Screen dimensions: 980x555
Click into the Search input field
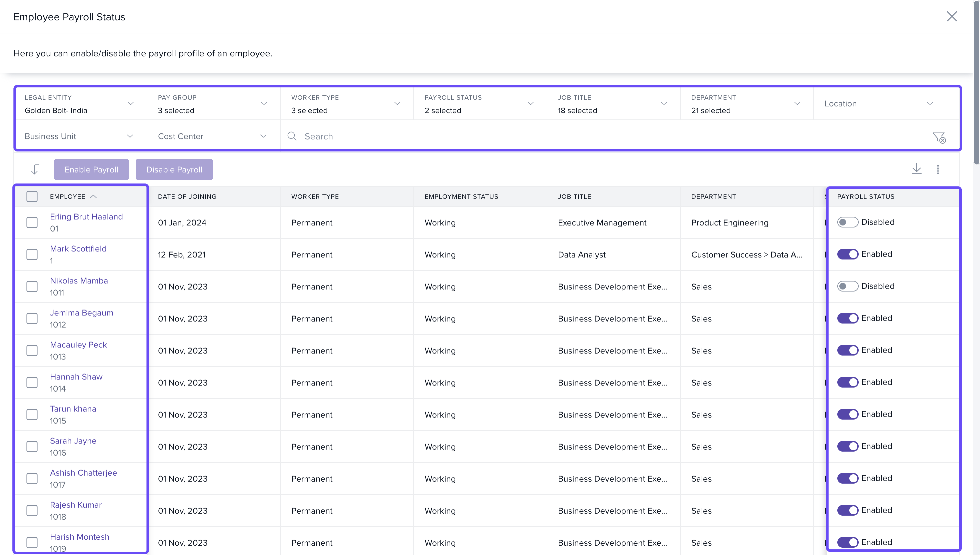(571, 136)
